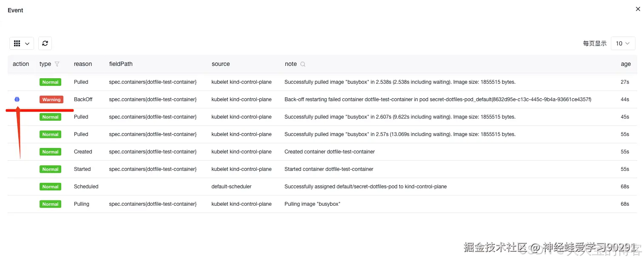The image size is (644, 261).
Task: Click the red Warning type badge
Action: click(51, 99)
